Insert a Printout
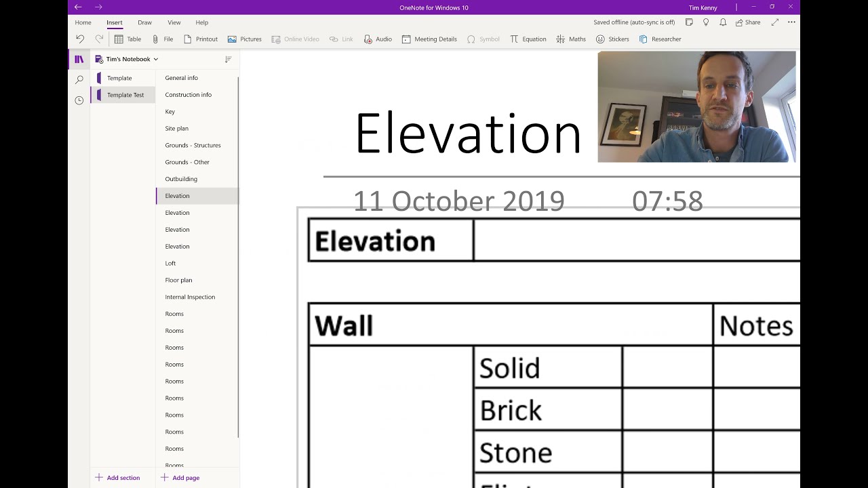The height and width of the screenshot is (488, 868). [x=201, y=39]
